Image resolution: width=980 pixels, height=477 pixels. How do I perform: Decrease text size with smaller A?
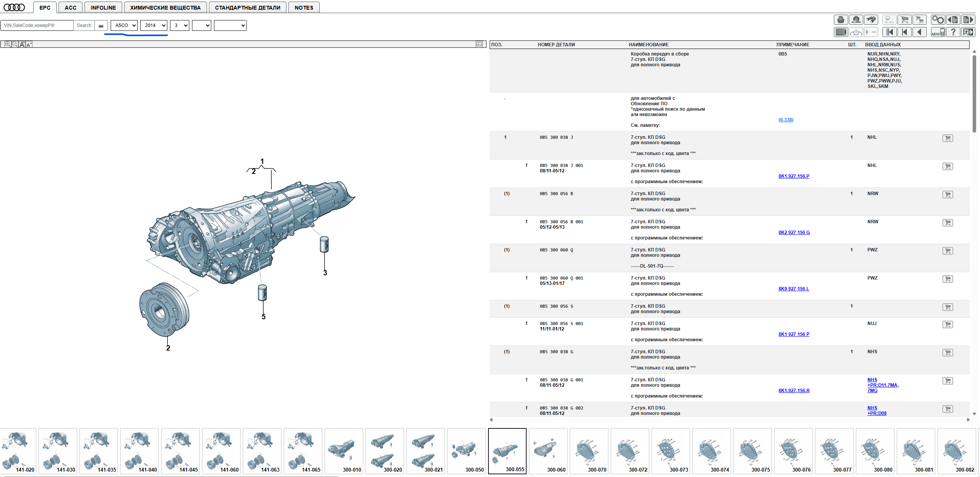pyautogui.click(x=29, y=45)
